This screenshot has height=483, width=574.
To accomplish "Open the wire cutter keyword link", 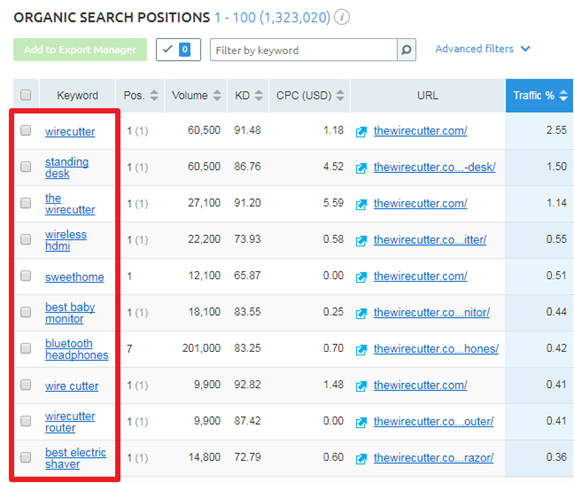I will click(x=72, y=386).
